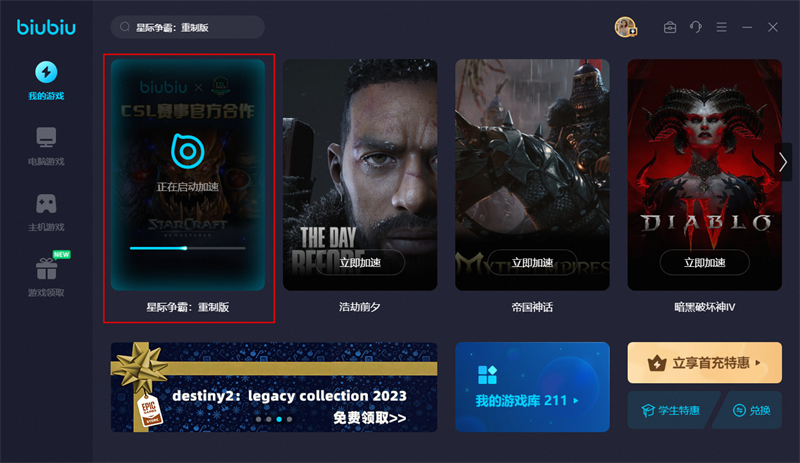The width and height of the screenshot is (800, 463).
Task: Select the 浩劫前夕 game title
Action: point(360,307)
